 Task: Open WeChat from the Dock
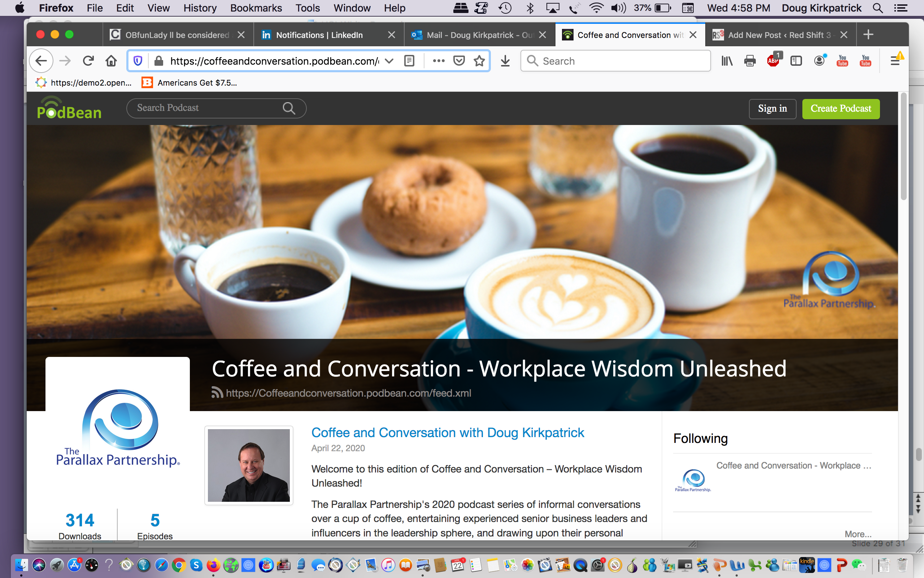859,565
